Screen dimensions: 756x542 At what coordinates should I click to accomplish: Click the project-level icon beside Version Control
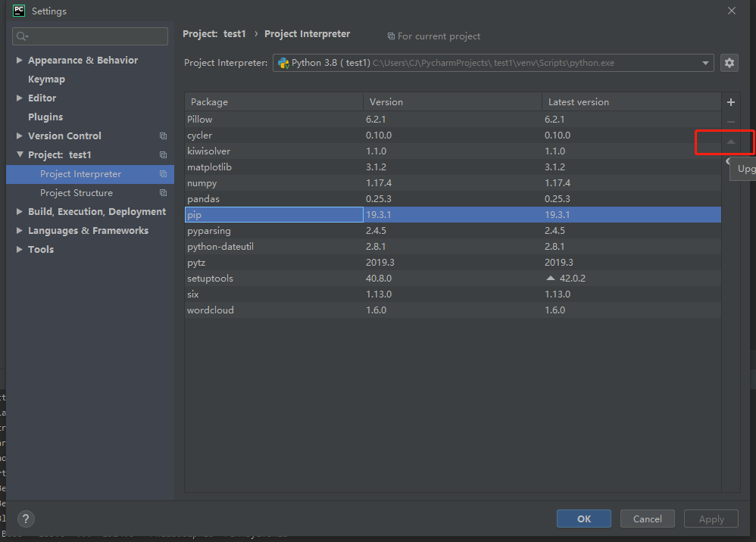click(164, 135)
